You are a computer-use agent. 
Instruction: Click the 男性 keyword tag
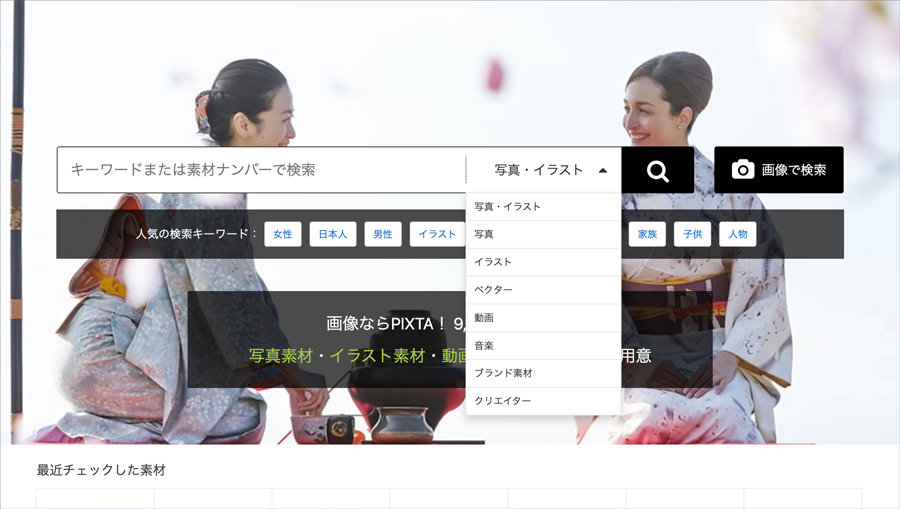tap(383, 234)
